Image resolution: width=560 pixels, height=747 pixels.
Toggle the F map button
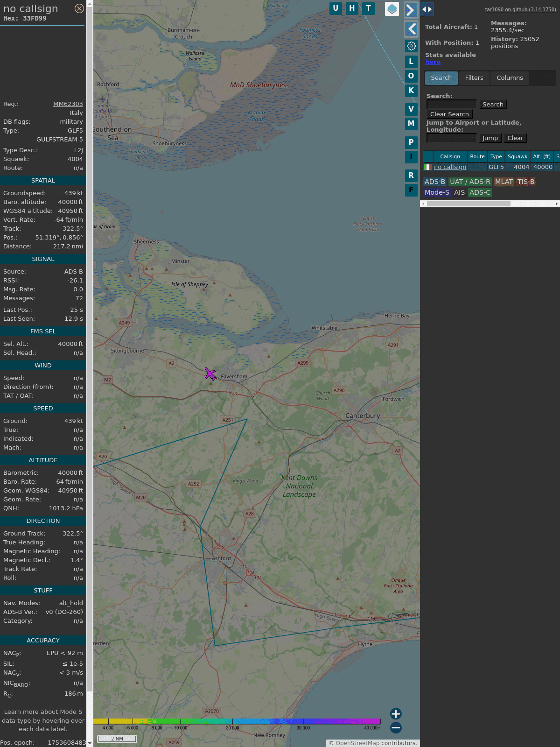[x=411, y=190]
